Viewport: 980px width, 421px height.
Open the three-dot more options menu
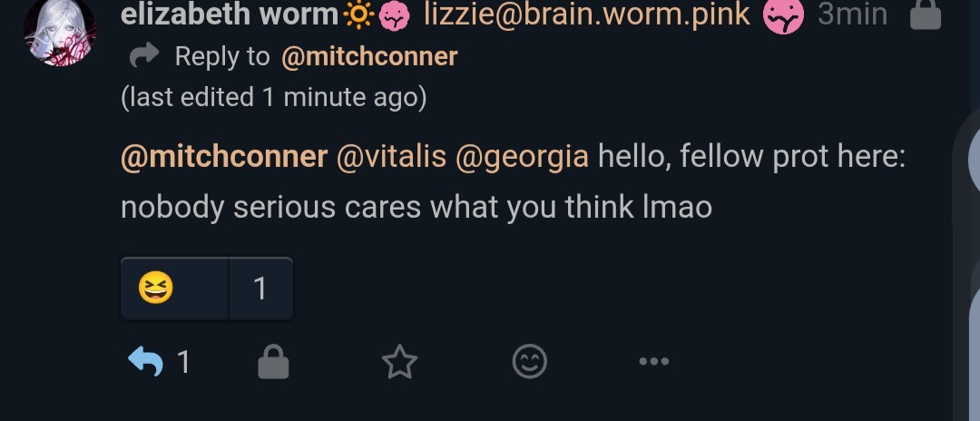(x=653, y=361)
